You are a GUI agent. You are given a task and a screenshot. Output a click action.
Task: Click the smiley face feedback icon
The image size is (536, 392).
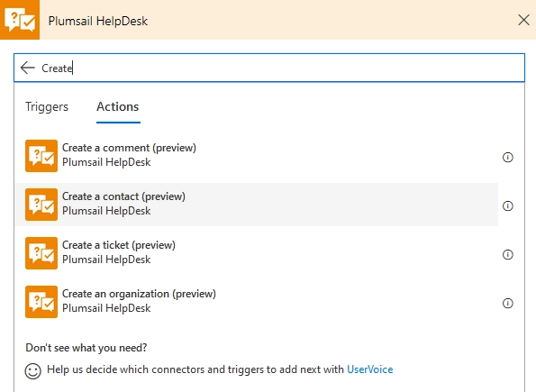coord(33,370)
